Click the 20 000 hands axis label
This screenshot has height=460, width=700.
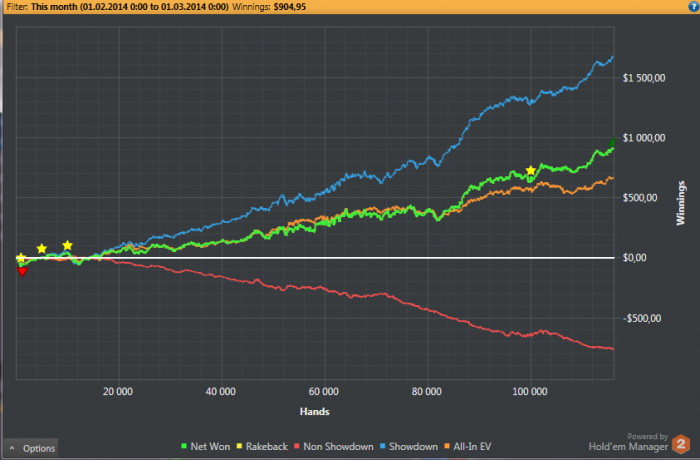click(117, 392)
